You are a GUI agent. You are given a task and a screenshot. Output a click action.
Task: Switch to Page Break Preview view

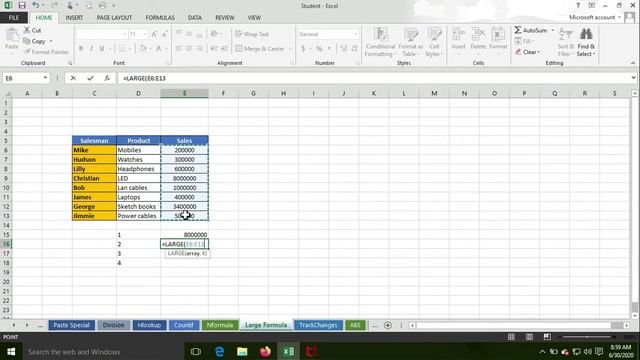[547, 337]
